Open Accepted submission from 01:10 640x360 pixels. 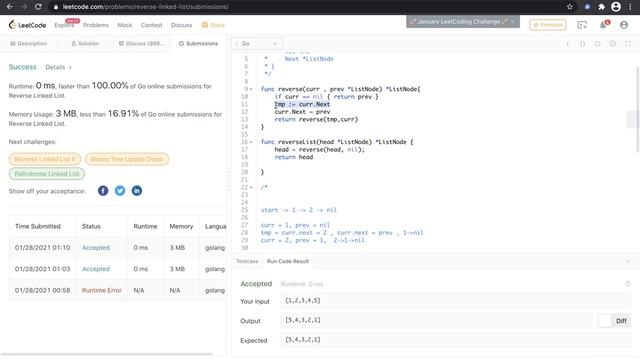96,248
